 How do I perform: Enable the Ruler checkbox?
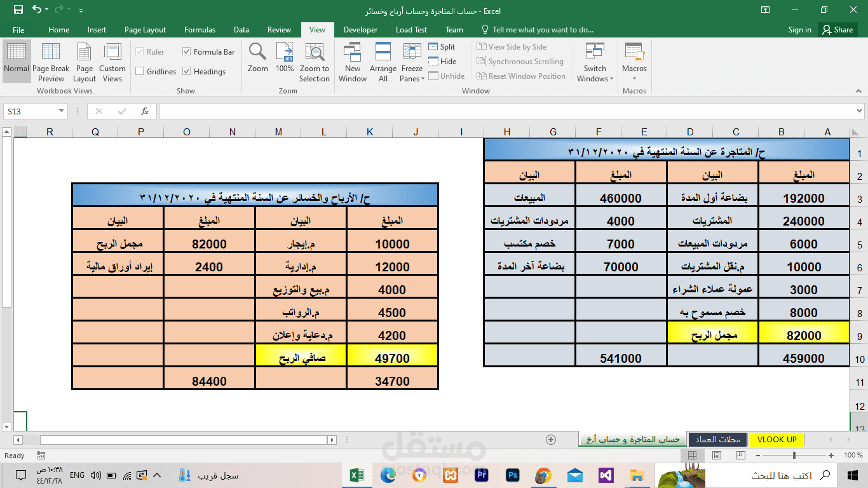tap(153, 51)
